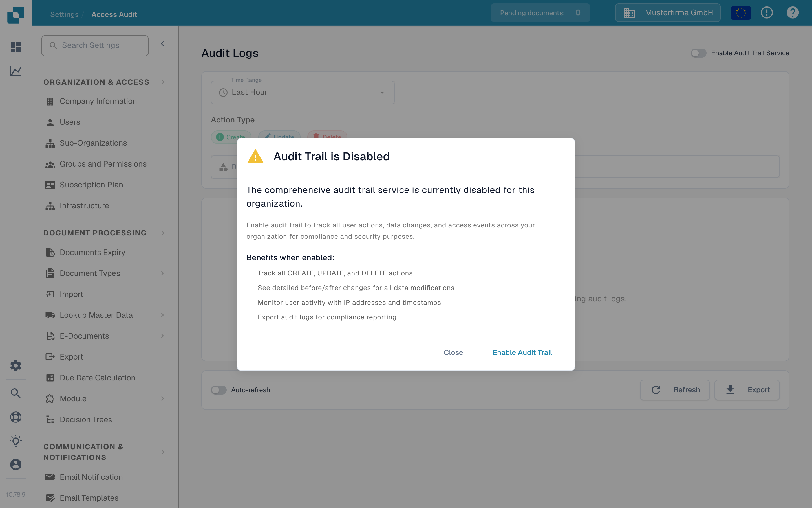Image resolution: width=812 pixels, height=508 pixels.
Task: Click Close in the Audit Trail dialog
Action: coord(453,353)
